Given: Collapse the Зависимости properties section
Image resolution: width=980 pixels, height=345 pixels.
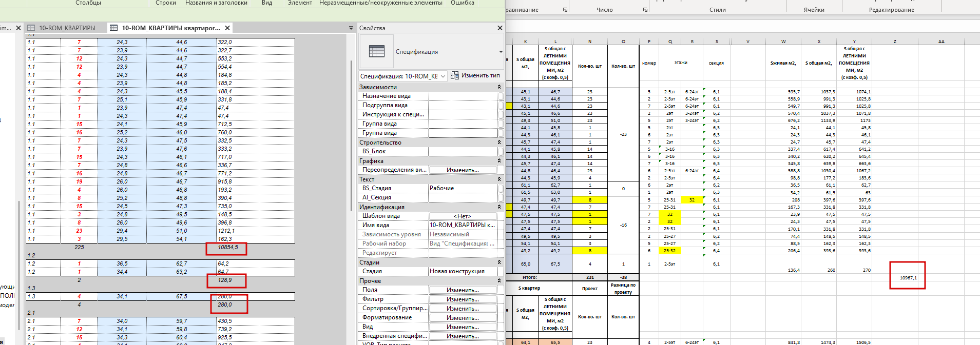Looking at the screenshot, I should tap(499, 87).
